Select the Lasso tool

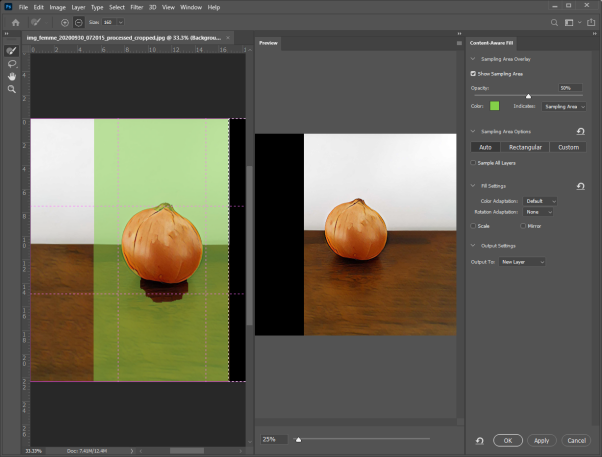pyautogui.click(x=12, y=64)
